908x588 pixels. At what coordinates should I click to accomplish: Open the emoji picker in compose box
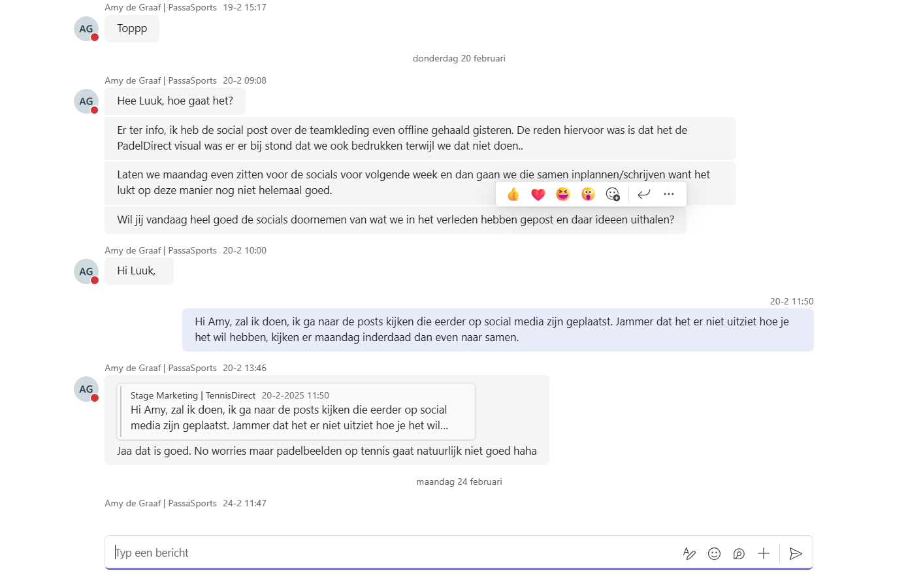[715, 553]
